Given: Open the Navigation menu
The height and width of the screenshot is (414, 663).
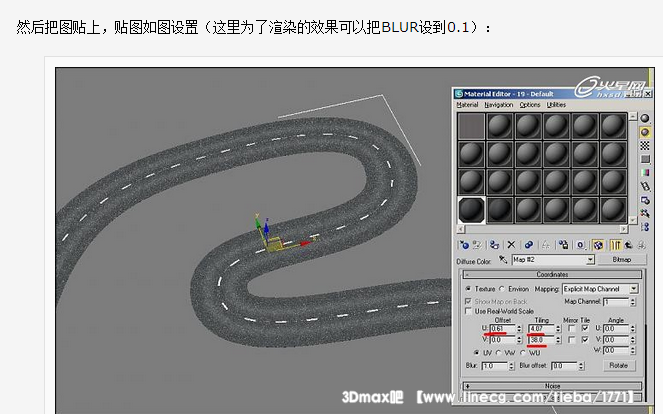Looking at the screenshot, I should point(499,105).
